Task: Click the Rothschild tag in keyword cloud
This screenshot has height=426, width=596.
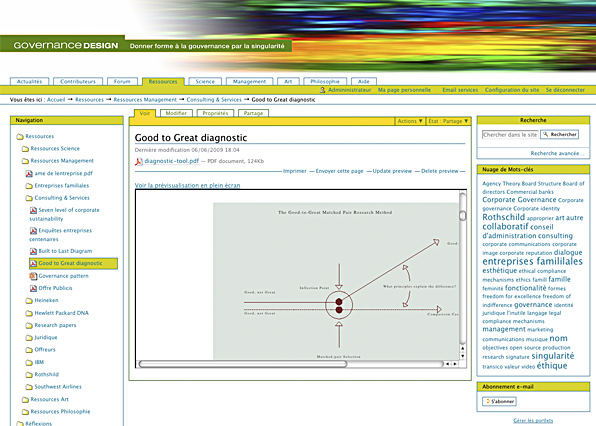Action: (x=504, y=217)
